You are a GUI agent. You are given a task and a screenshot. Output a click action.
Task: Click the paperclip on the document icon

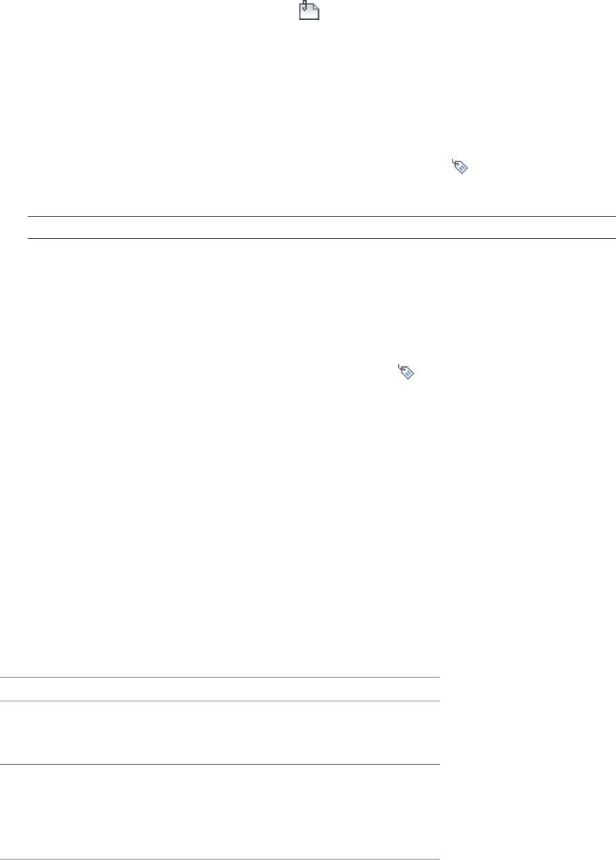coord(303,7)
